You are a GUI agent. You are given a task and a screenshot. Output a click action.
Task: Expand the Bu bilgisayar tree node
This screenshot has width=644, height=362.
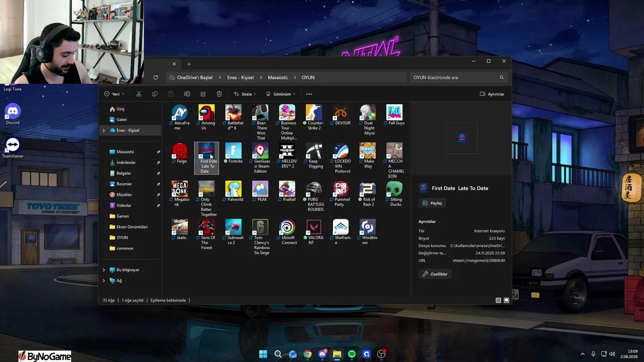click(104, 270)
